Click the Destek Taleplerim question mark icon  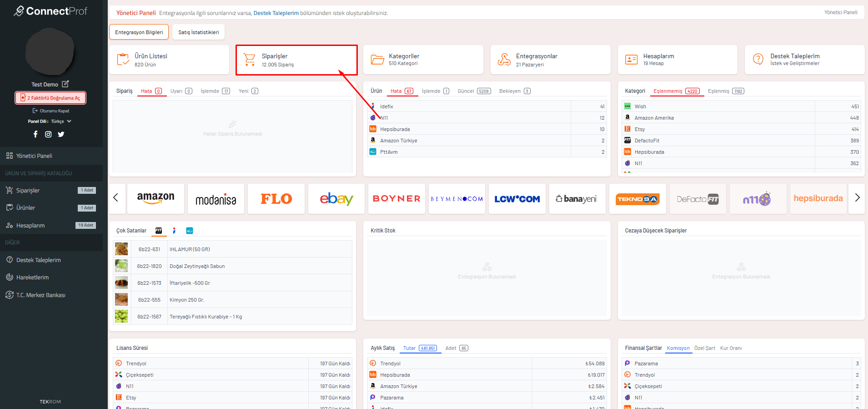click(758, 59)
